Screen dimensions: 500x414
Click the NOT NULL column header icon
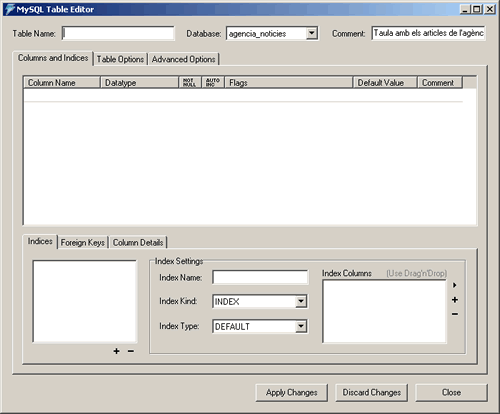190,82
